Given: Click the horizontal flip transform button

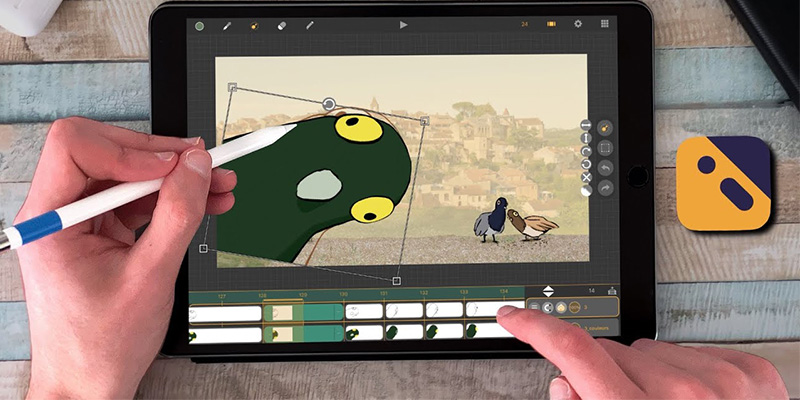Looking at the screenshot, I should tap(586, 125).
